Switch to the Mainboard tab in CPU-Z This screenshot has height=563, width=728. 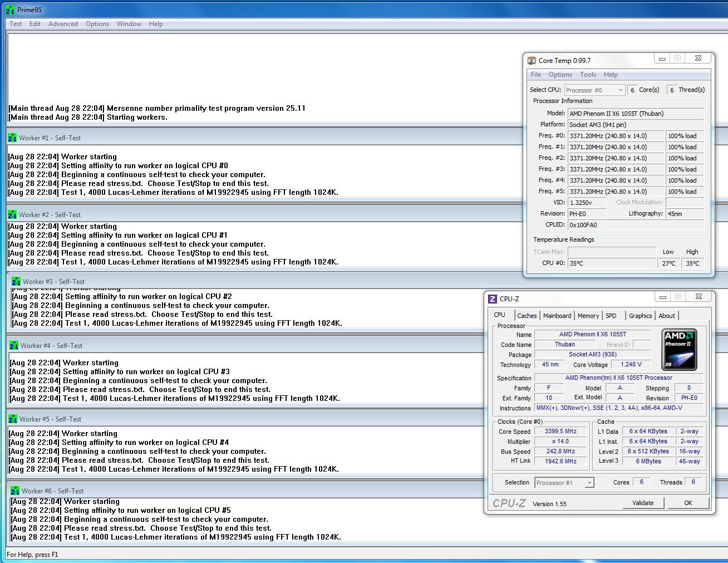557,316
